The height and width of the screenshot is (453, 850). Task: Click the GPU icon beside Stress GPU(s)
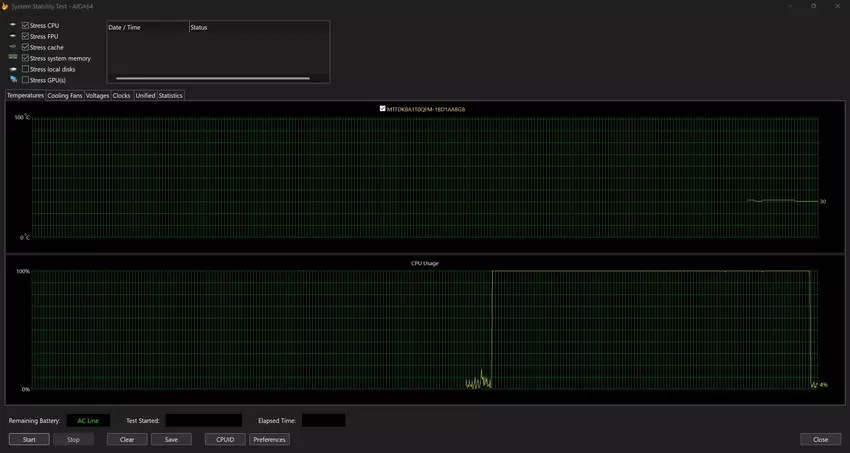tap(13, 80)
